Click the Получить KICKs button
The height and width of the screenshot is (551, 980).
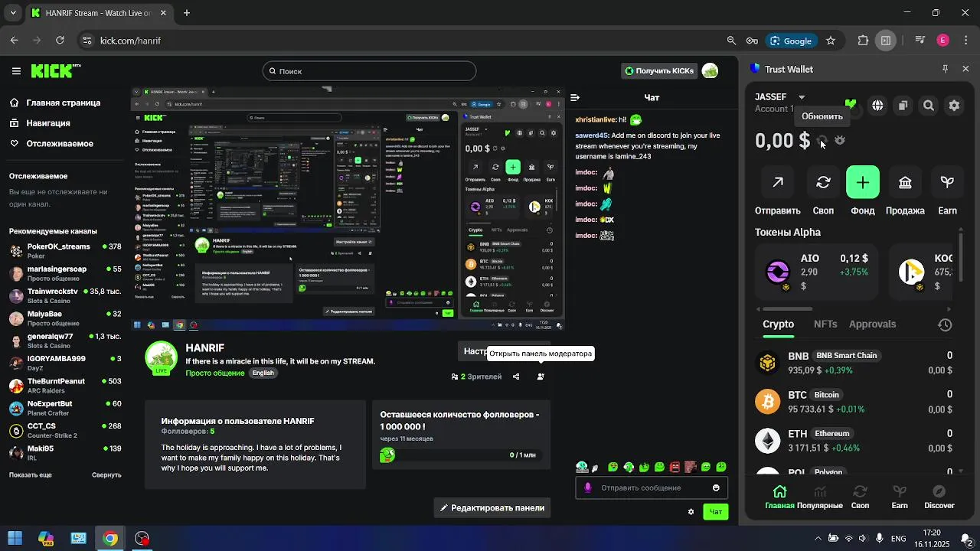pyautogui.click(x=659, y=71)
